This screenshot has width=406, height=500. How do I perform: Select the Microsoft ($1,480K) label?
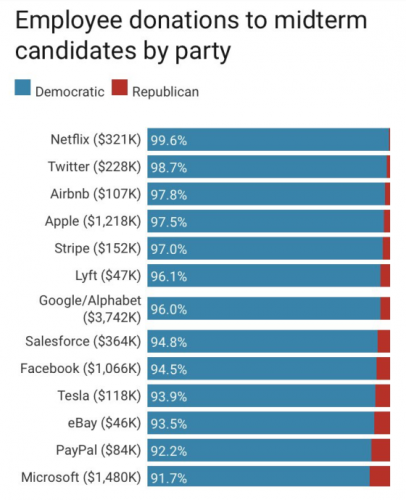point(81,477)
